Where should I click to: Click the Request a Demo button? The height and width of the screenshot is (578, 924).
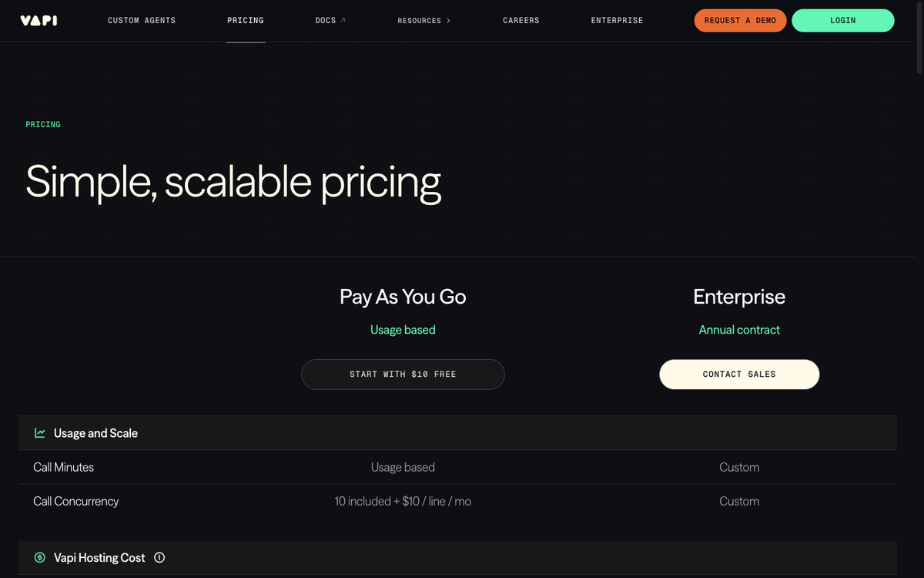740,20
